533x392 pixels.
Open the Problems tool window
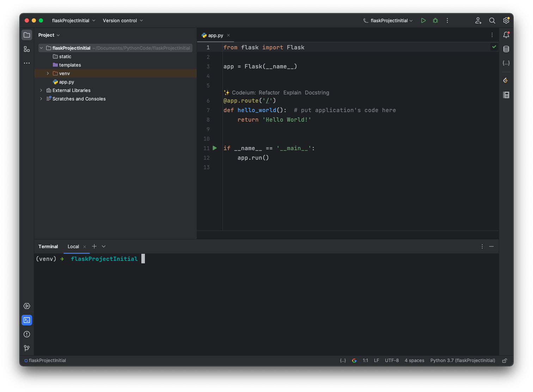pyautogui.click(x=27, y=334)
